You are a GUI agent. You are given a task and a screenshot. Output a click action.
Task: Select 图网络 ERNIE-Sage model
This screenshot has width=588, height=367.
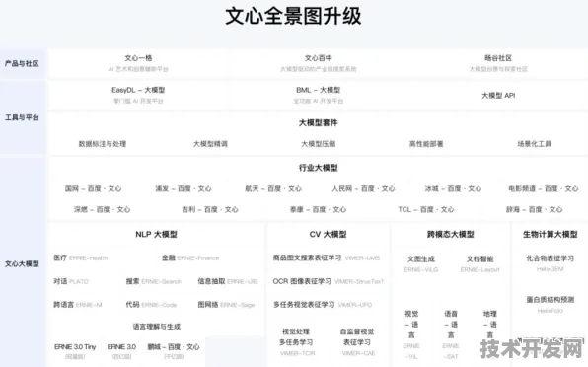pyautogui.click(x=227, y=305)
